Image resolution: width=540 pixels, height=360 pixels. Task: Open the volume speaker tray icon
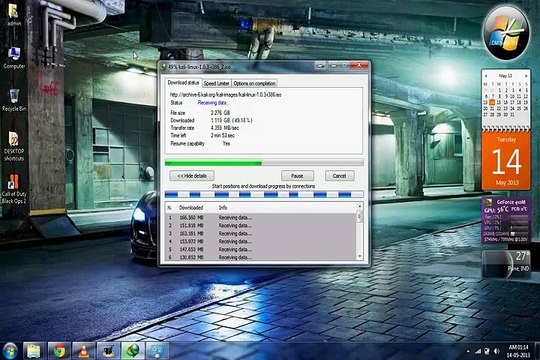point(497,352)
